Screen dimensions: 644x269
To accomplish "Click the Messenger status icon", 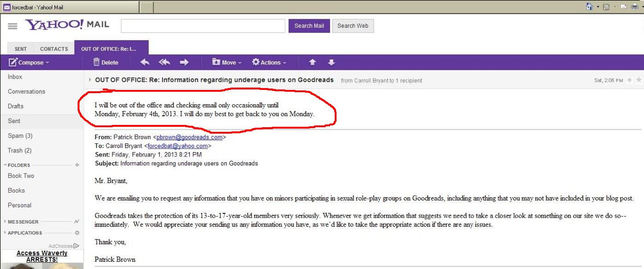I will click(77, 222).
